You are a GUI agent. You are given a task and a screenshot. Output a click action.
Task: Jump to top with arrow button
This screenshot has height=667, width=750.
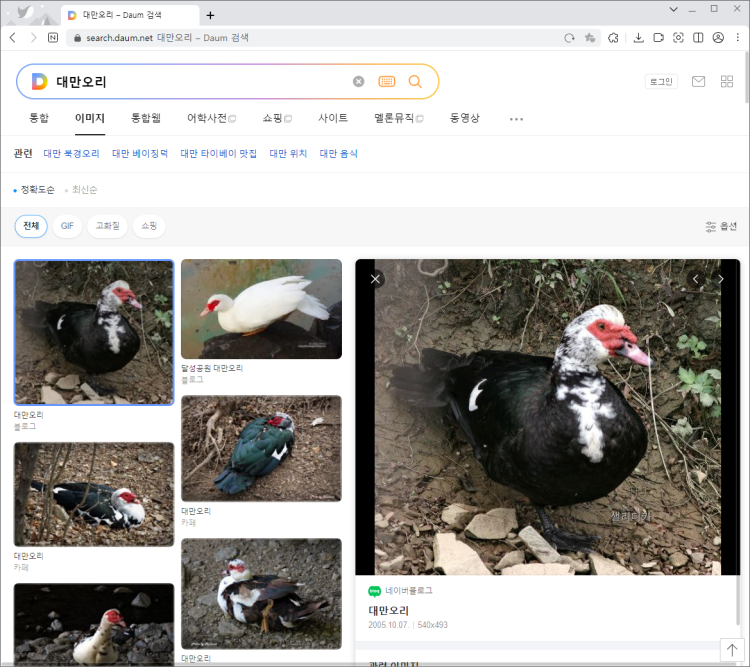732,650
